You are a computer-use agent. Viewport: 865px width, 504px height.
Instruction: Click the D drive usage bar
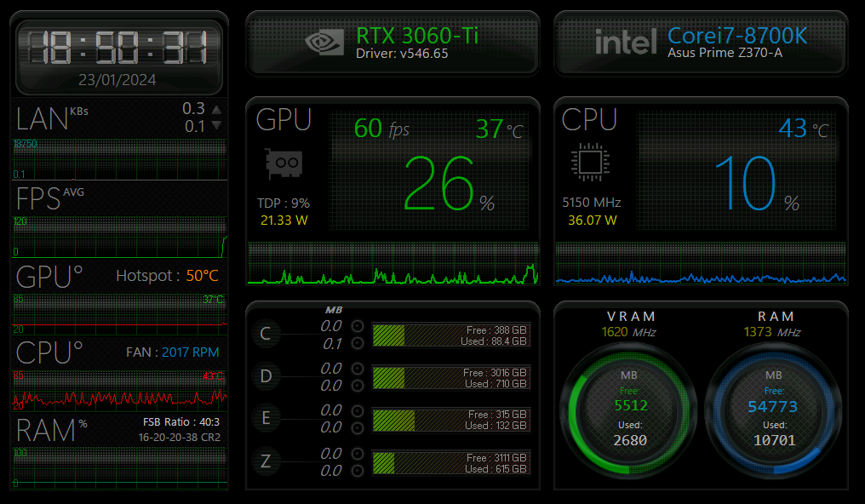(451, 378)
